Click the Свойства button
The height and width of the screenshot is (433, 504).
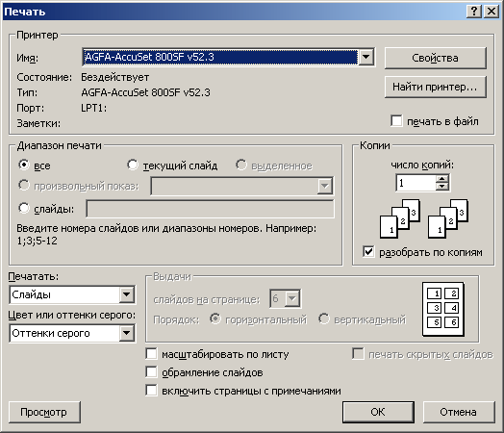[x=435, y=58]
